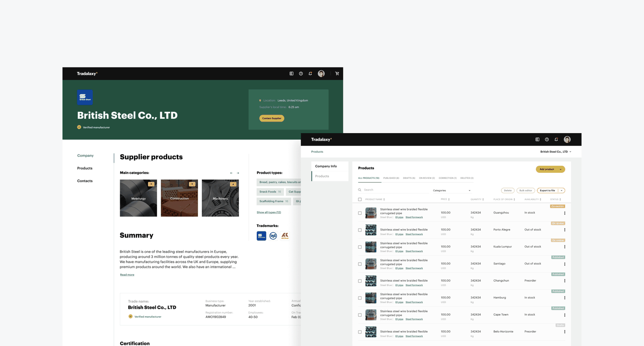This screenshot has width=644, height=346.
Task: Switch to Correction (1) tab
Action: coord(447,178)
